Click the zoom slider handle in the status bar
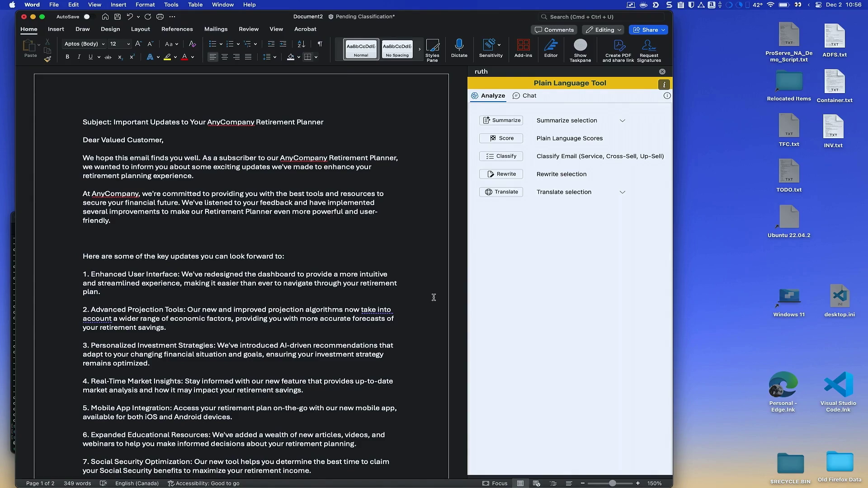This screenshot has width=868, height=488. [x=612, y=483]
